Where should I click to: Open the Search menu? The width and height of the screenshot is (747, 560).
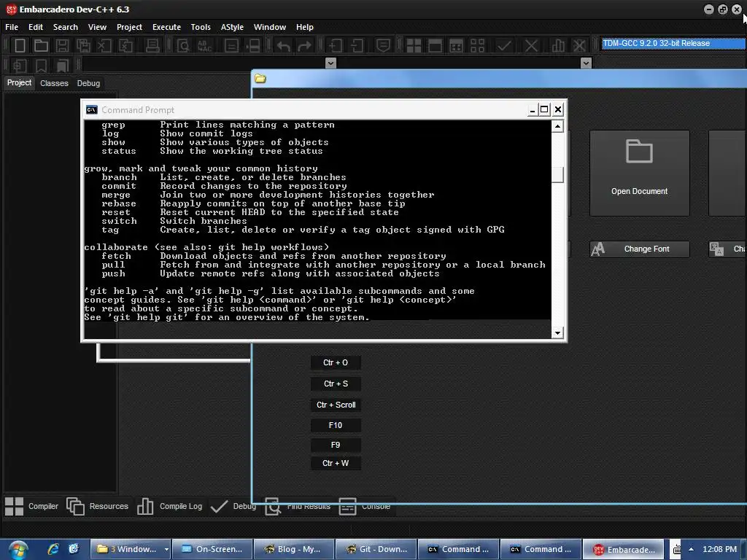(x=65, y=27)
